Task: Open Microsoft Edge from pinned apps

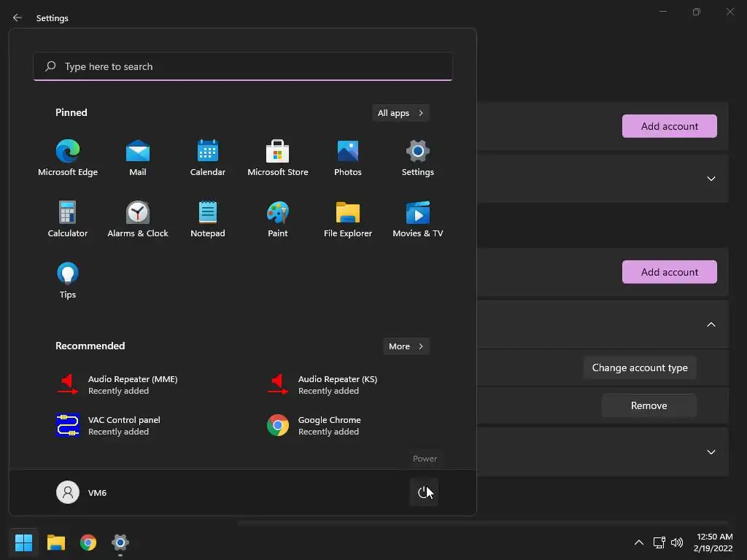Action: 68,158
